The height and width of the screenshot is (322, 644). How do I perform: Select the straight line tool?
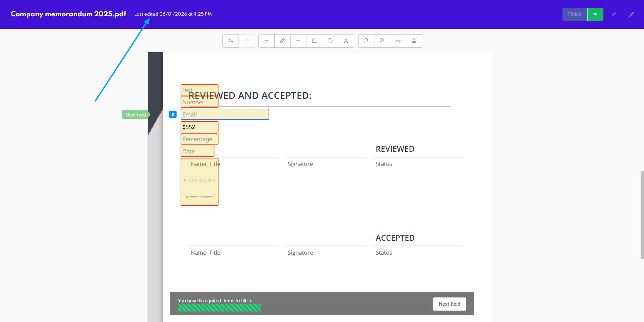(x=298, y=41)
